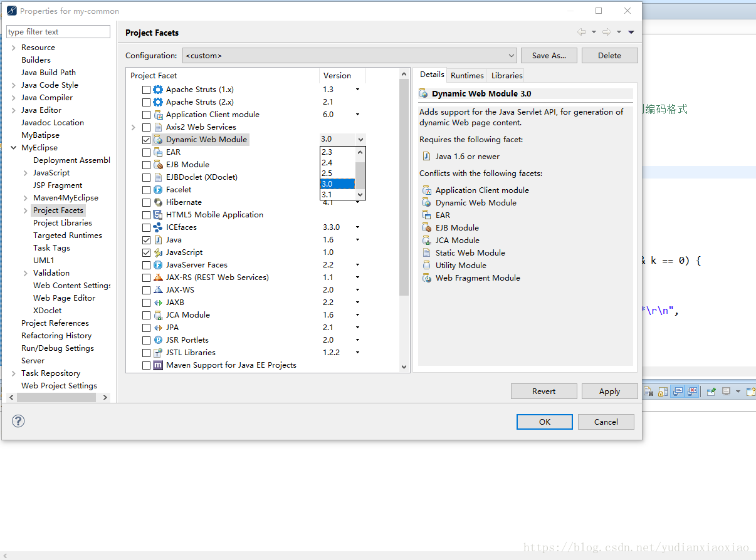Uncheck the JavaScript facet checkbox
756x560 pixels.
147,252
